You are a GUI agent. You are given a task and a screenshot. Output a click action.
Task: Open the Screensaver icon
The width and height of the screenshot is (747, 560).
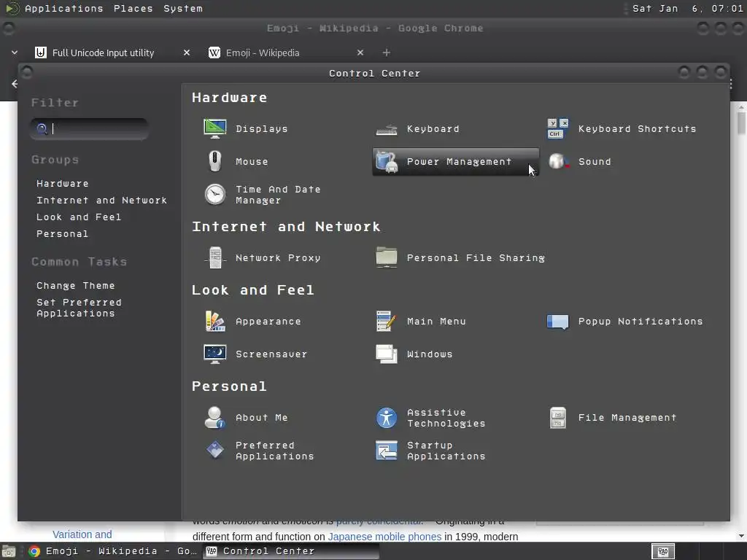(215, 354)
